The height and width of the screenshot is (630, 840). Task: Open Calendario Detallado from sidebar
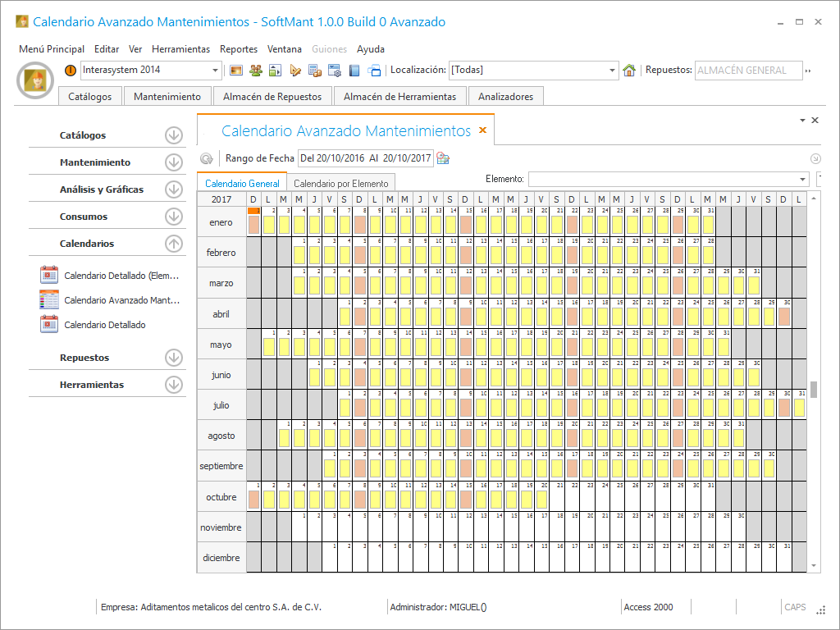point(105,325)
